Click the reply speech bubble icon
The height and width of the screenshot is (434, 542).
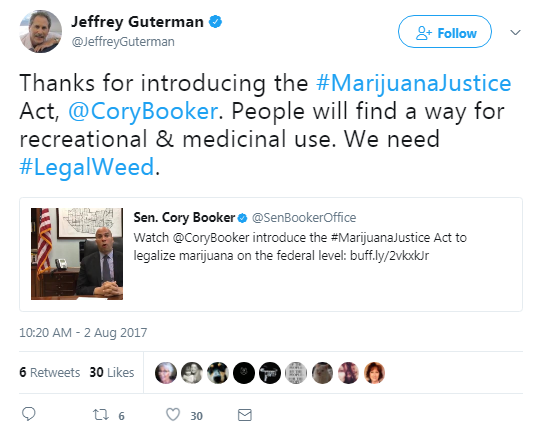point(29,414)
